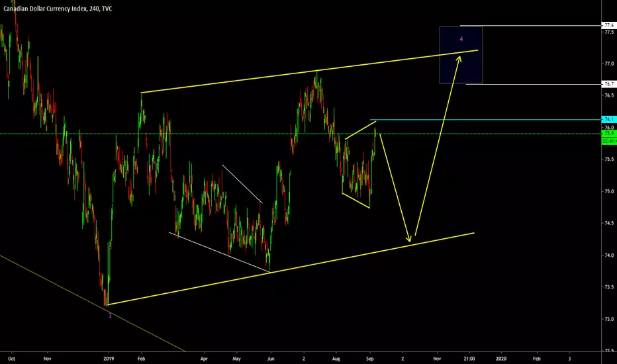This screenshot has width=617, height=364.
Task: Select the yellow upward projection arrow
Action: click(438, 146)
